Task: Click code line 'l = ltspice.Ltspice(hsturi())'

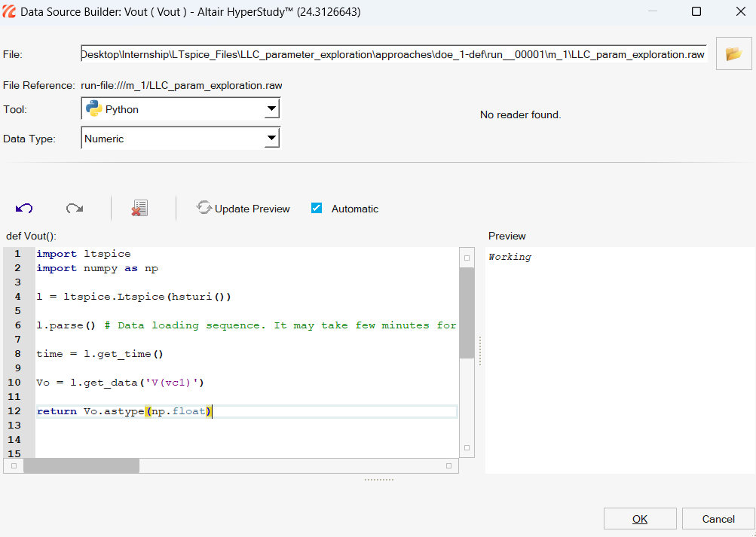Action: pos(134,297)
